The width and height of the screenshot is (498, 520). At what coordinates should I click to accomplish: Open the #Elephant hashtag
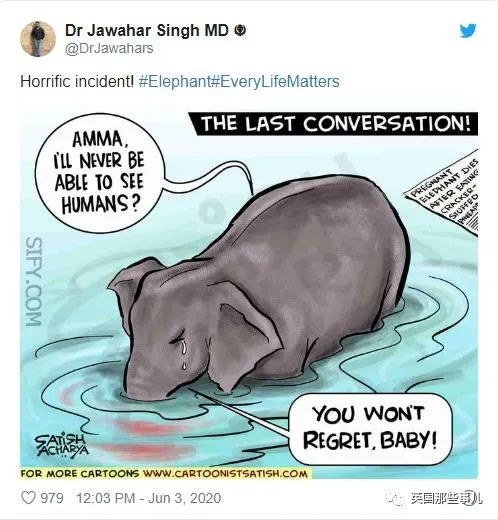[175, 82]
